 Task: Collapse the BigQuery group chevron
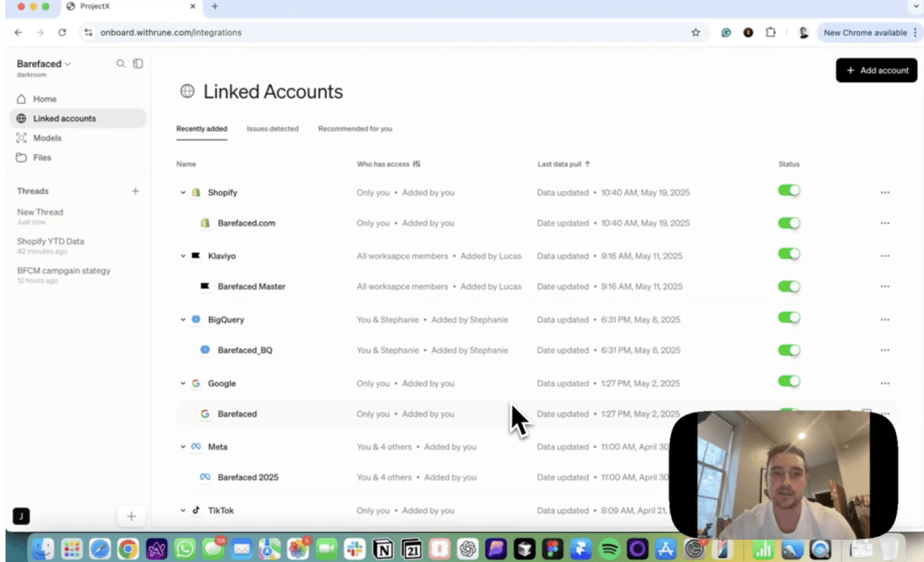coord(183,320)
